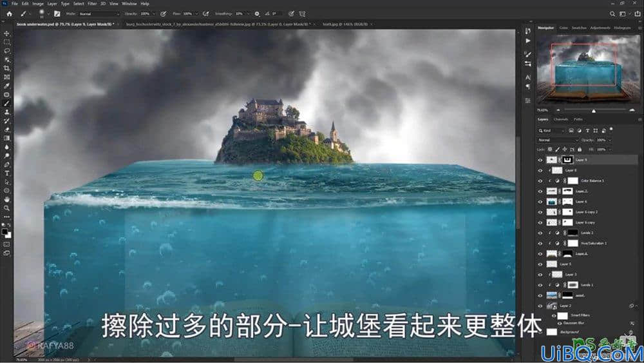Image resolution: width=644 pixels, height=363 pixels.
Task: Click the Navigator preview thumbnail
Action: [588, 69]
